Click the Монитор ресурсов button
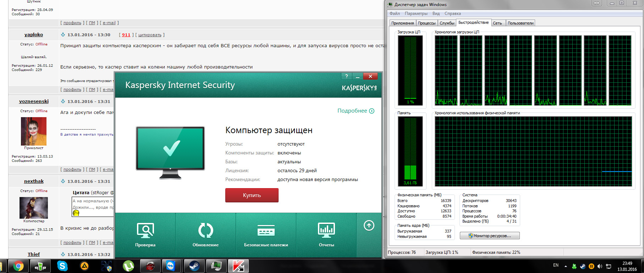 [490, 236]
